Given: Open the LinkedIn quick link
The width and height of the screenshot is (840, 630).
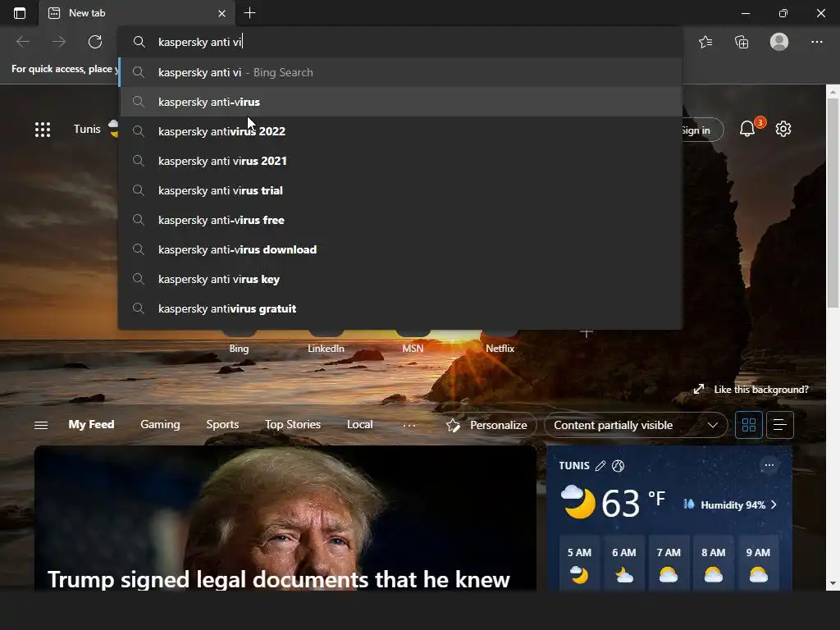Looking at the screenshot, I should 326,348.
